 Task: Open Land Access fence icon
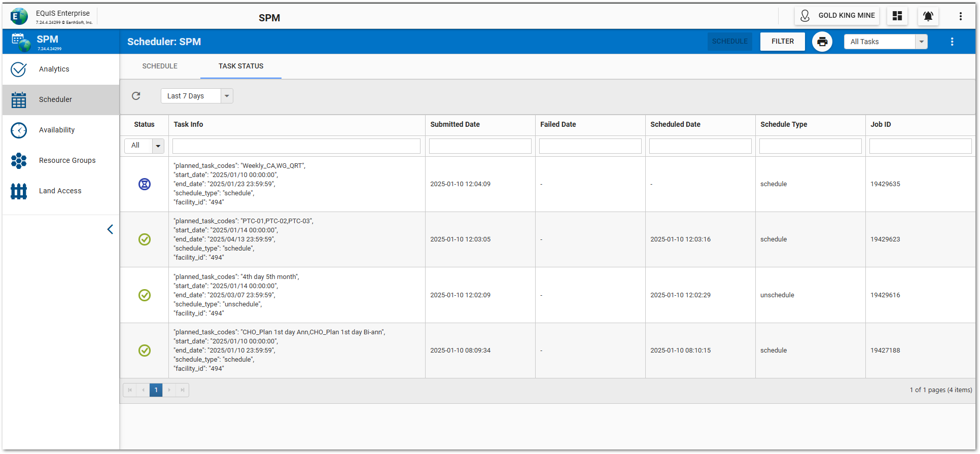(x=19, y=191)
